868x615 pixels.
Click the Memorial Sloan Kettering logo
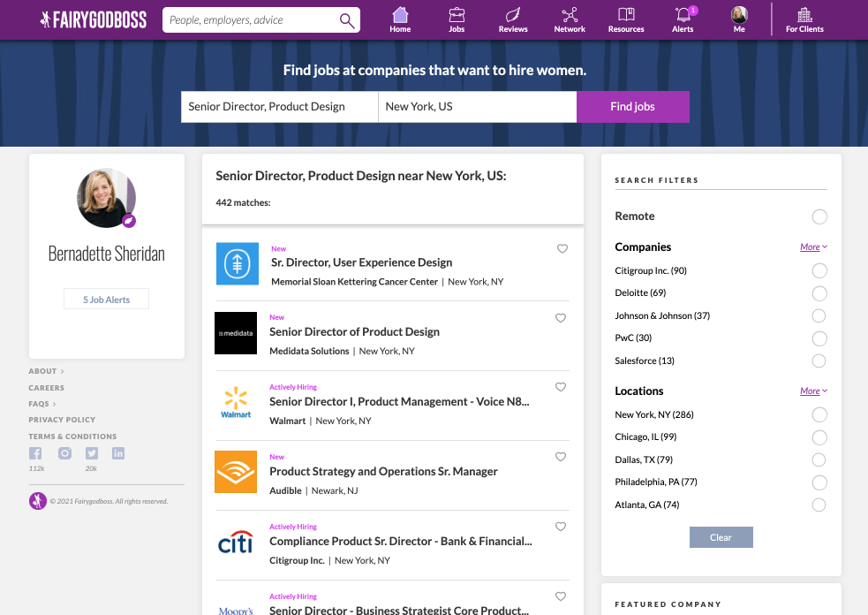click(x=238, y=263)
